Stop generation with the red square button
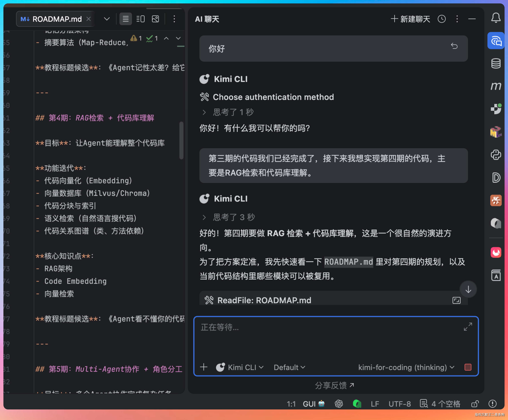The image size is (508, 420). pos(468,367)
